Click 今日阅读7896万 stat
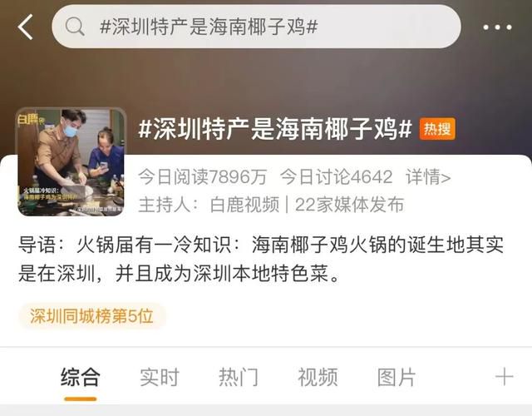Viewport: 532px width, 416px height. pyautogui.click(x=203, y=177)
